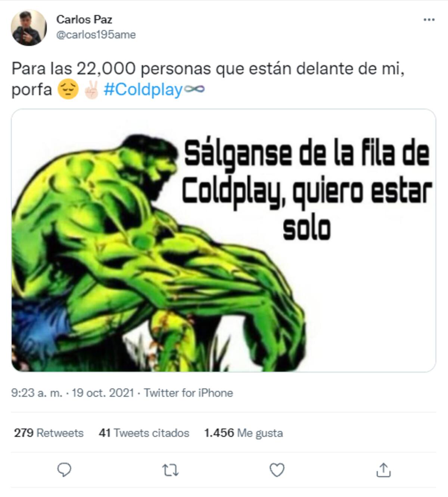Retweet using the retweet arrows icon
Image resolution: width=448 pixels, height=497 pixels.
click(171, 470)
